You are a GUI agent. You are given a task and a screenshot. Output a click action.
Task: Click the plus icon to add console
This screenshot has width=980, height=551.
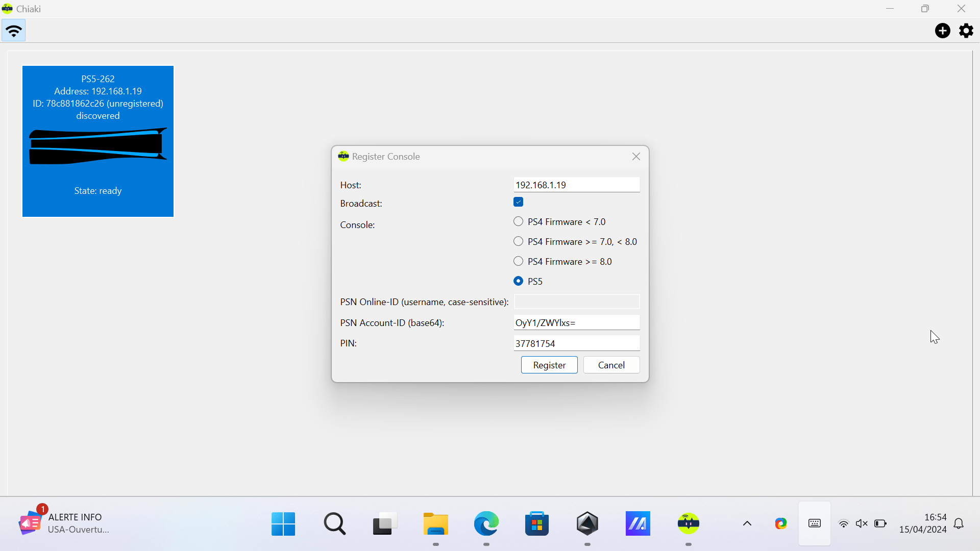coord(942,31)
